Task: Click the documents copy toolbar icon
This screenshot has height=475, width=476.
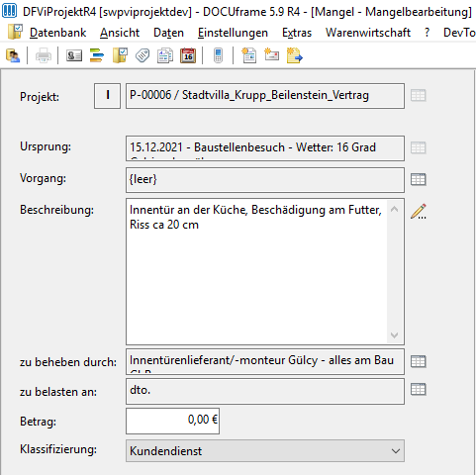Action: (x=165, y=55)
